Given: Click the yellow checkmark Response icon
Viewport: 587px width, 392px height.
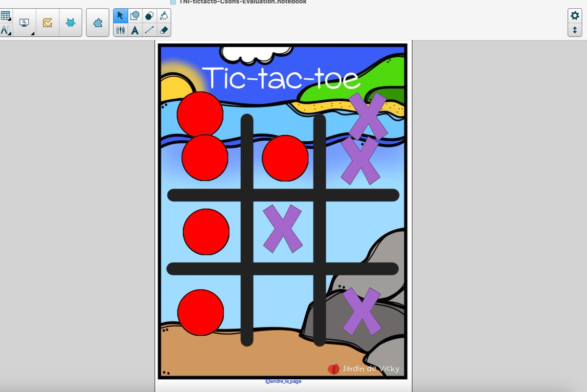Looking at the screenshot, I should tap(47, 22).
